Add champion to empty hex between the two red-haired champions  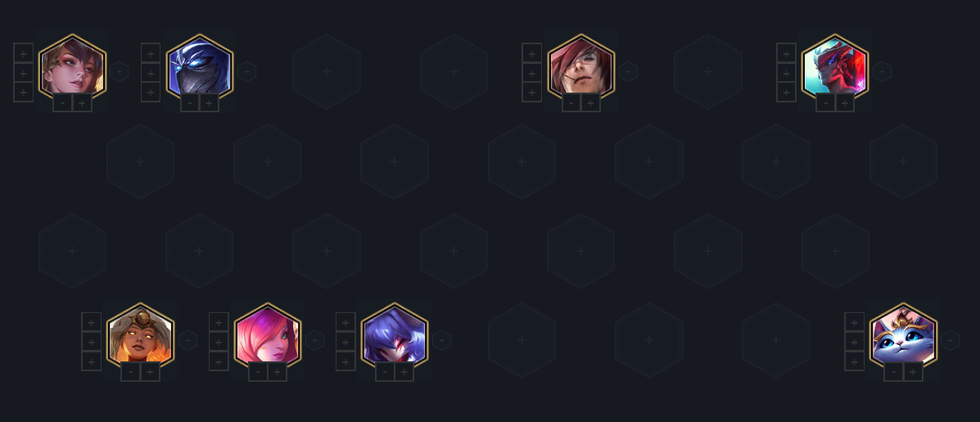click(708, 72)
